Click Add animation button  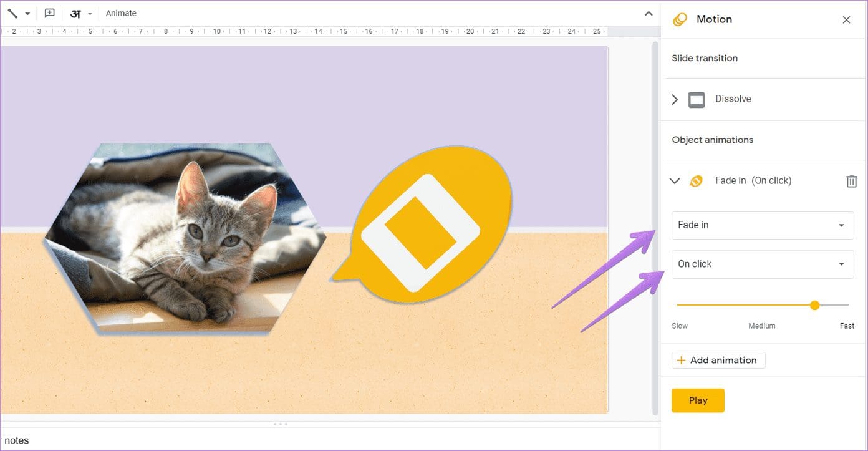[718, 360]
